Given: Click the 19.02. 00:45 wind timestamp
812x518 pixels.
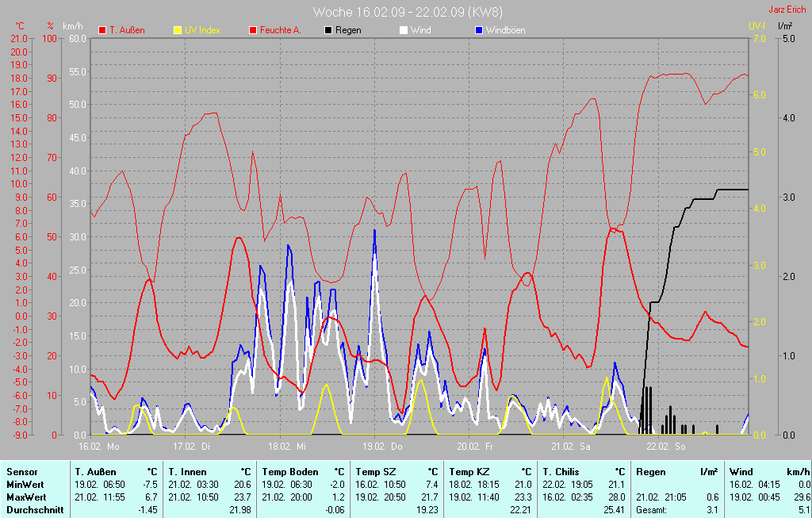Looking at the screenshot, I should tap(755, 497).
